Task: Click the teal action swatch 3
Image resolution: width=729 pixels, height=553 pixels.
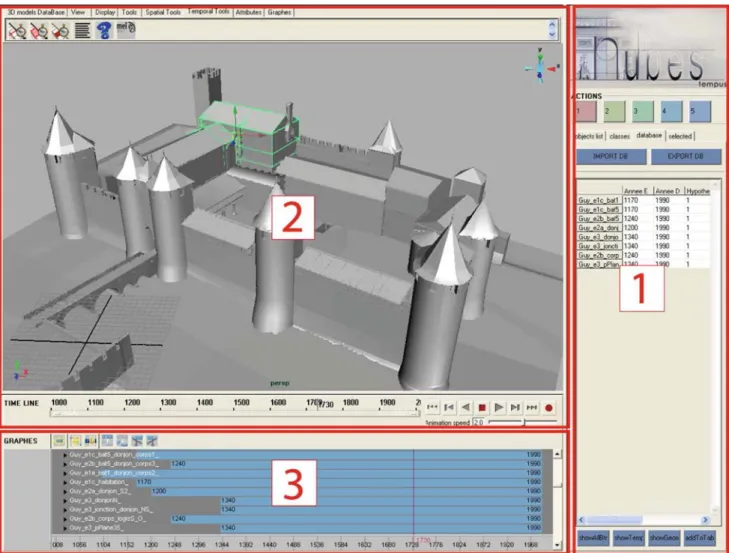Action: point(643,112)
